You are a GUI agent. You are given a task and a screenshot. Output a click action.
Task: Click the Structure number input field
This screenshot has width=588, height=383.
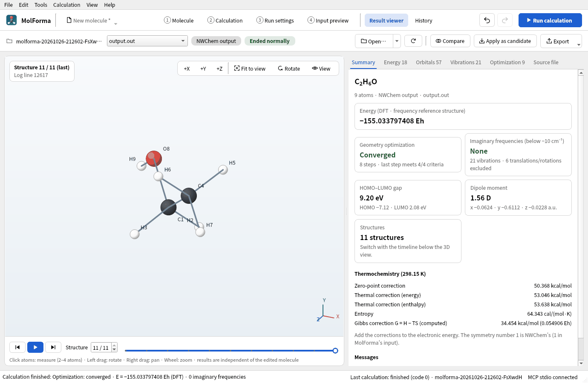pos(101,348)
